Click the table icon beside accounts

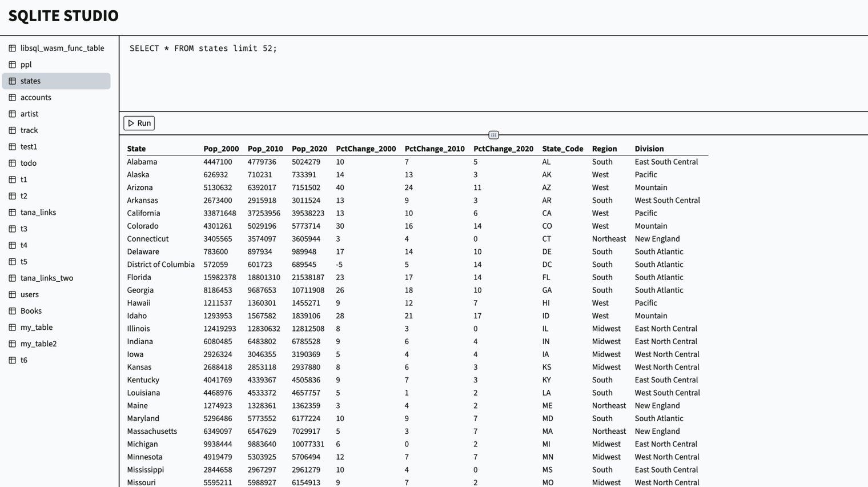pos(12,98)
